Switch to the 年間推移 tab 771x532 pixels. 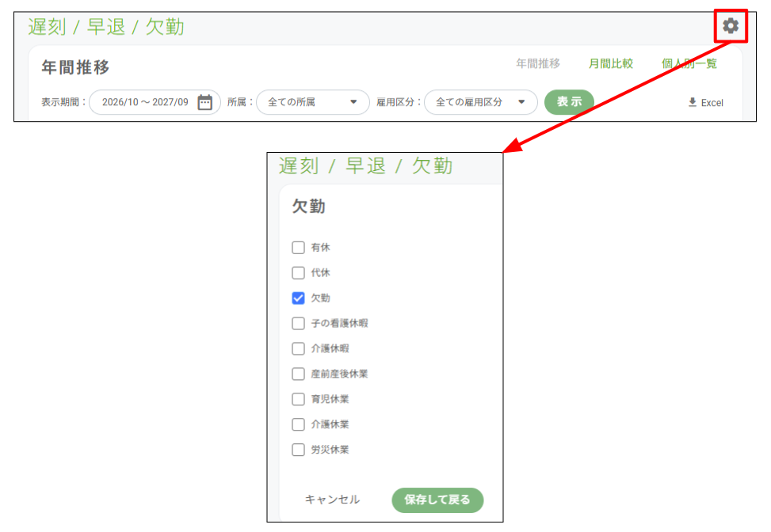pos(538,63)
